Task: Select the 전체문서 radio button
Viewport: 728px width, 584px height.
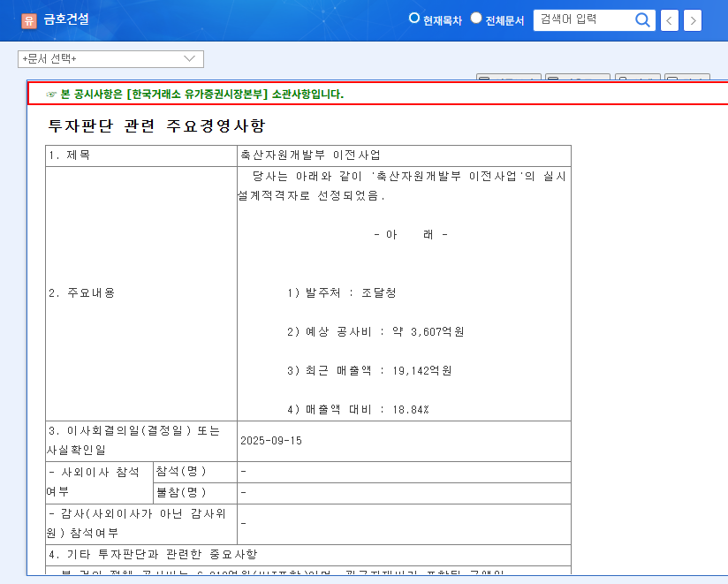Action: tap(476, 18)
